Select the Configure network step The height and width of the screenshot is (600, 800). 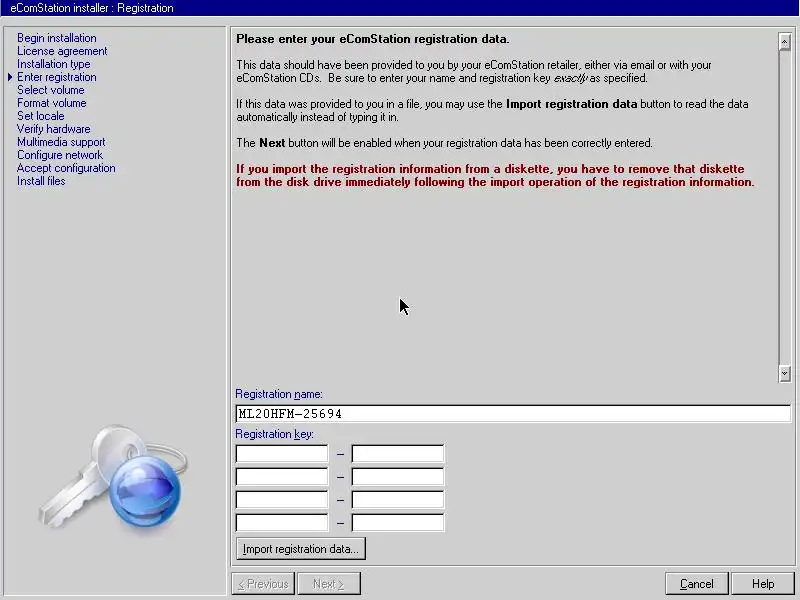tap(60, 155)
